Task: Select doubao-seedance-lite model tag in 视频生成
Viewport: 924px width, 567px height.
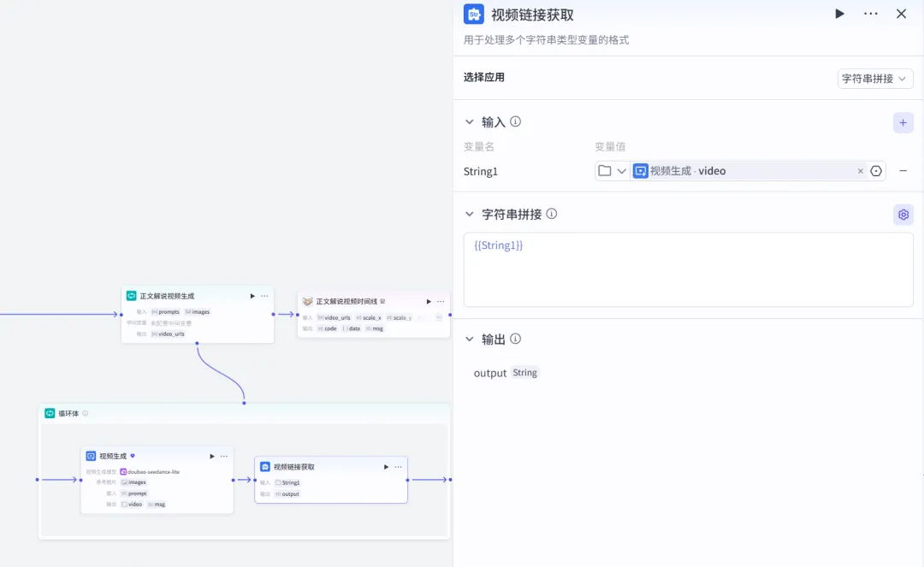Action: pos(150,471)
